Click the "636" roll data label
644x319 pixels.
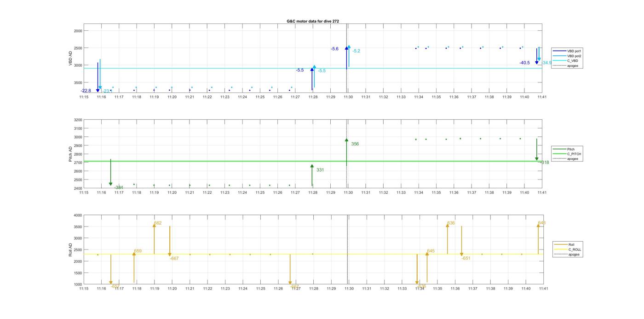(451, 223)
